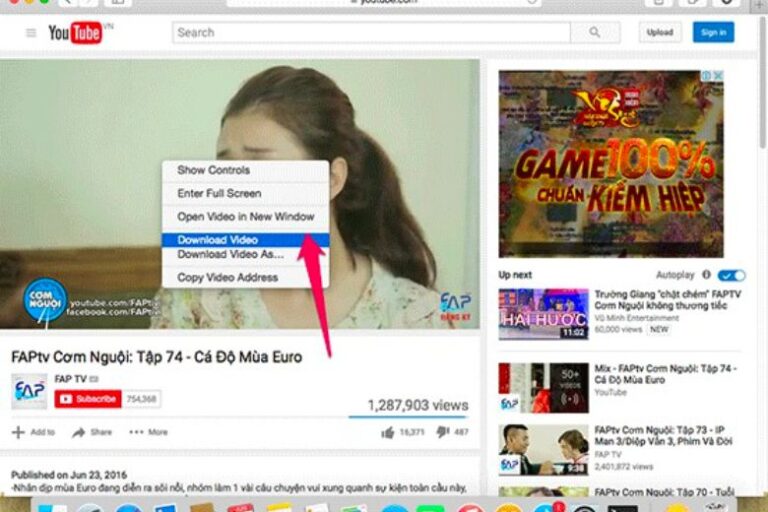768x512 pixels.
Task: Open the FAPtv Cơm Nguội: Tập 70 title link
Action: coord(664,492)
